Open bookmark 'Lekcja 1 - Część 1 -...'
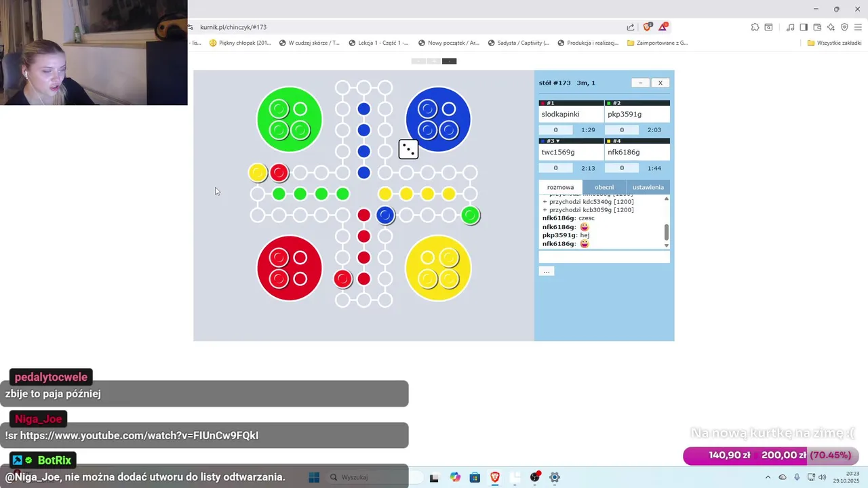The image size is (868, 488). click(x=378, y=43)
